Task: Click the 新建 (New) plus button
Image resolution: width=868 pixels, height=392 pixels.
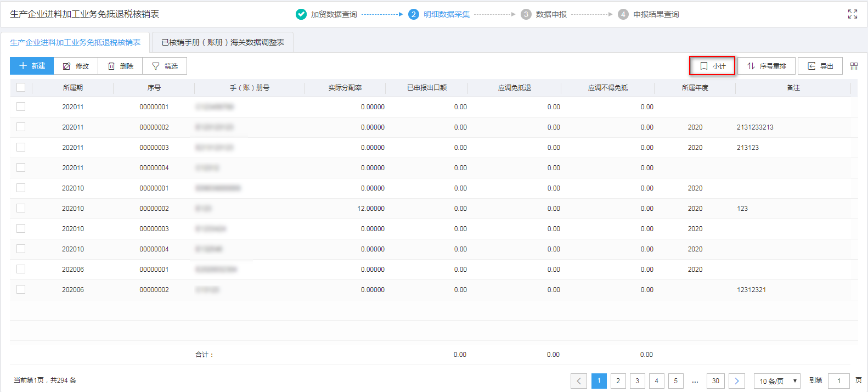Action: click(x=32, y=66)
